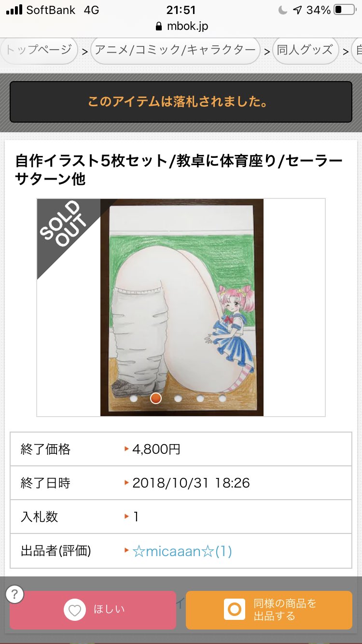Tap the heart icon on ほしい button
362x644 pixels.
(74, 610)
